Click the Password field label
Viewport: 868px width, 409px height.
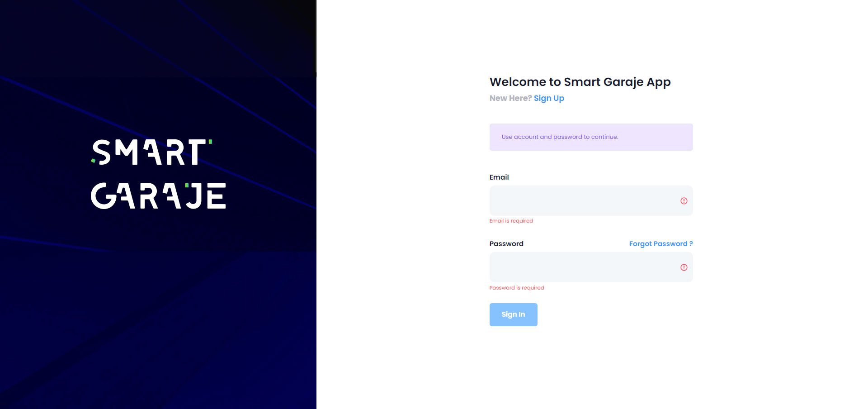click(x=506, y=244)
